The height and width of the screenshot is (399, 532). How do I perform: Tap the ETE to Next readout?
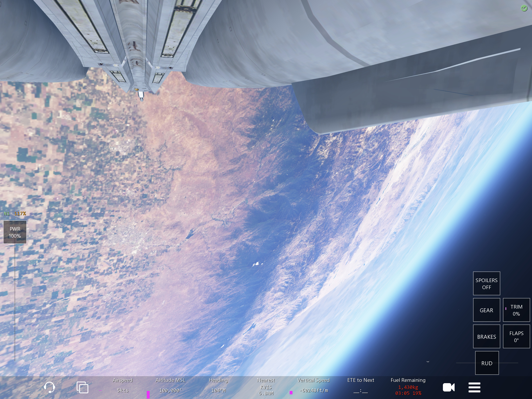pyautogui.click(x=361, y=385)
